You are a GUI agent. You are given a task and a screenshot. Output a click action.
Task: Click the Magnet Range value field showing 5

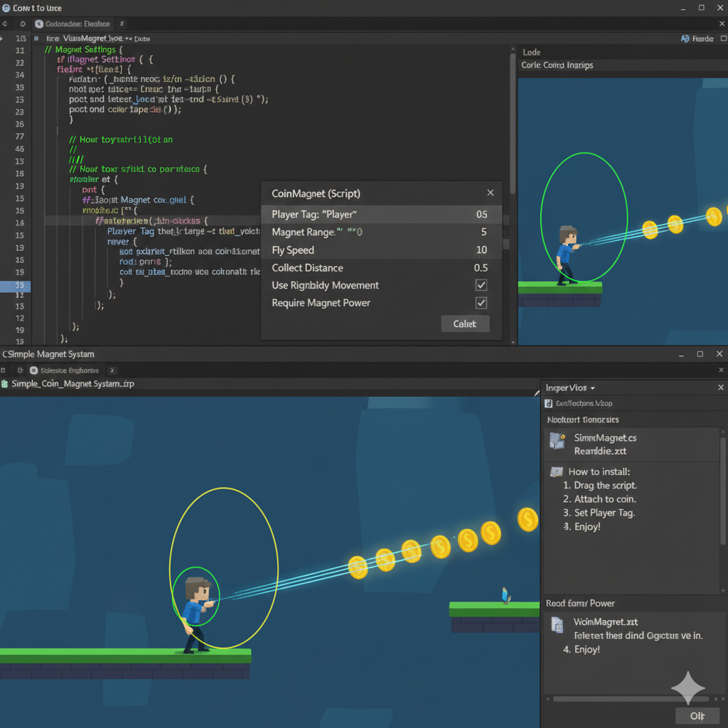483,232
